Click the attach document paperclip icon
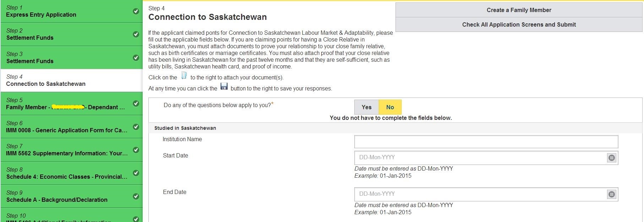The width and height of the screenshot is (644, 222). (x=184, y=76)
